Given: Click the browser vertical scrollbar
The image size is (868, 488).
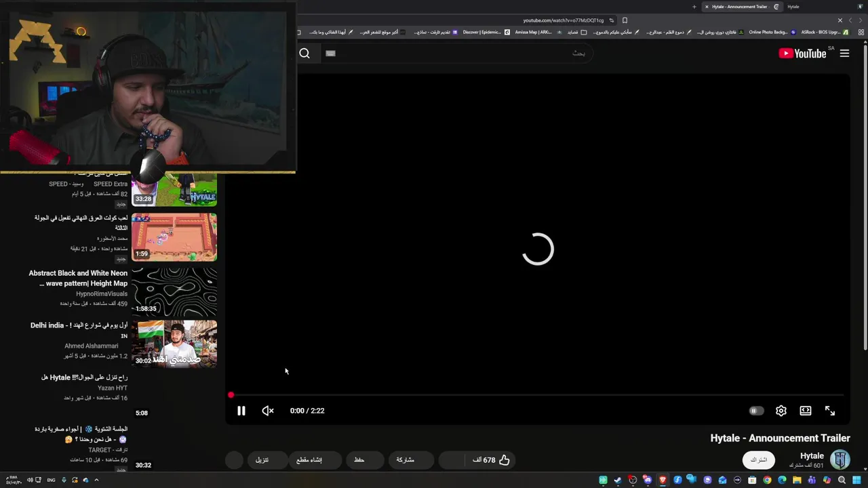Looking at the screenshot, I should 864,197.
